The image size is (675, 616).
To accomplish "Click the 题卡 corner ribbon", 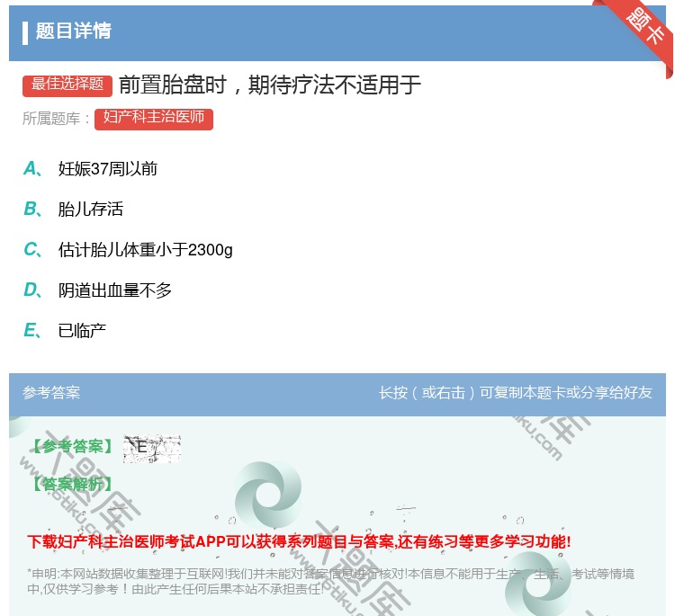I will pyautogui.click(x=645, y=27).
